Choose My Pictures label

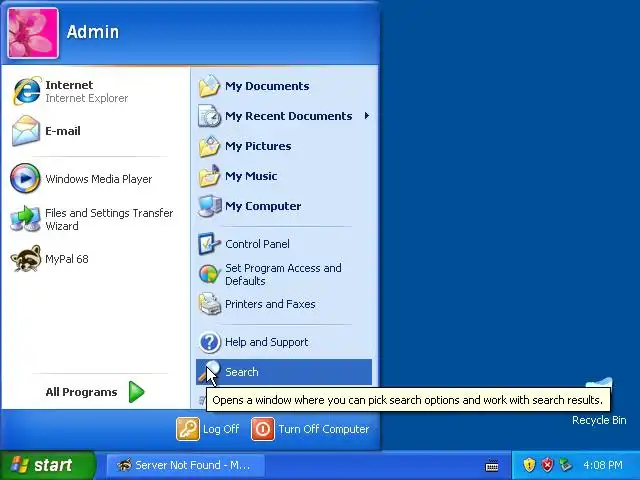(258, 146)
